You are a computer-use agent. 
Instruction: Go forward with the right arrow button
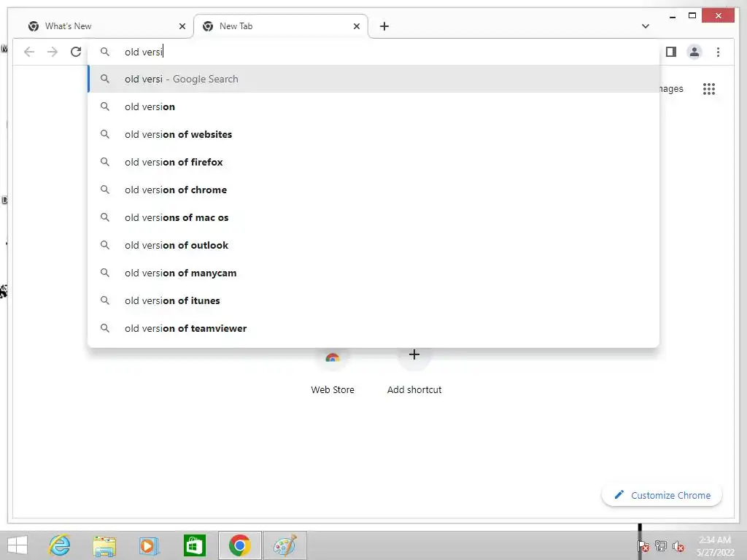coord(53,52)
